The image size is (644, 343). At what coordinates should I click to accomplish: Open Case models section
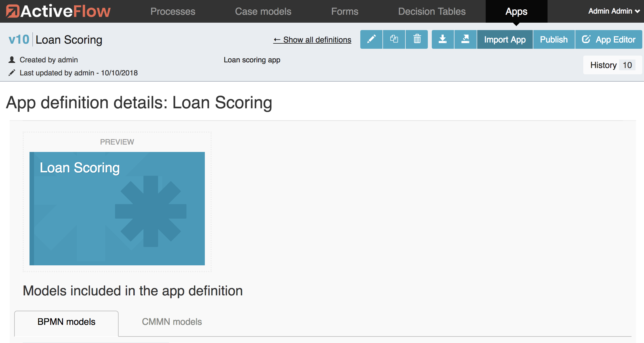pyautogui.click(x=263, y=11)
